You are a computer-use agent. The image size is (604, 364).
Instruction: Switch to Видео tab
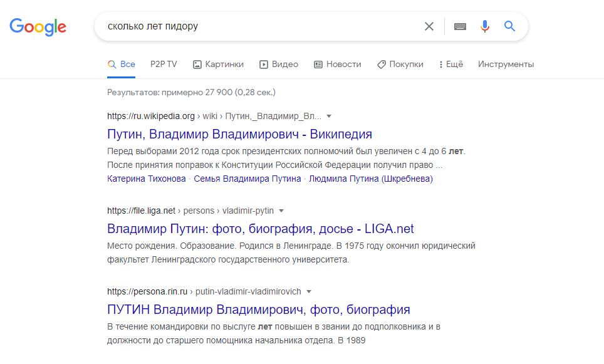pos(279,65)
